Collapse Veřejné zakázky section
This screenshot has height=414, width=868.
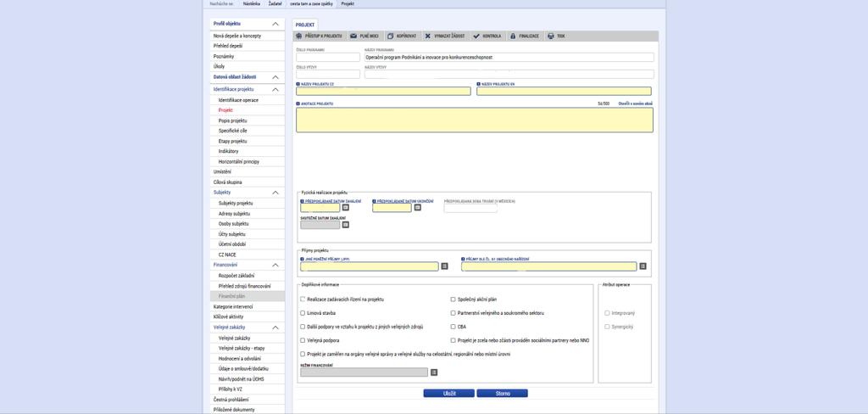275,327
